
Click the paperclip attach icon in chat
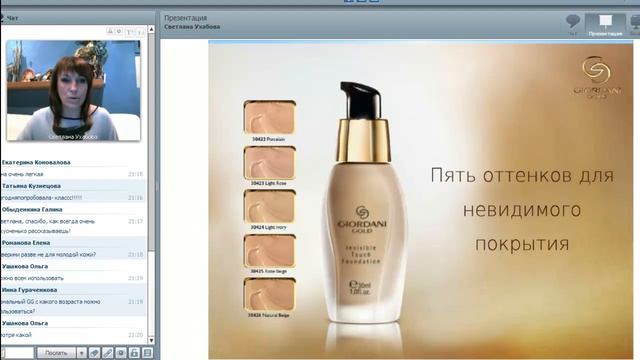click(x=107, y=353)
